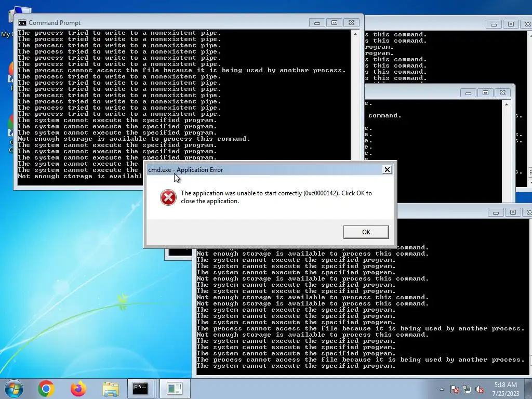532x399 pixels.
Task: Close the cmd.exe Application Error dialog
Action: pos(387,170)
